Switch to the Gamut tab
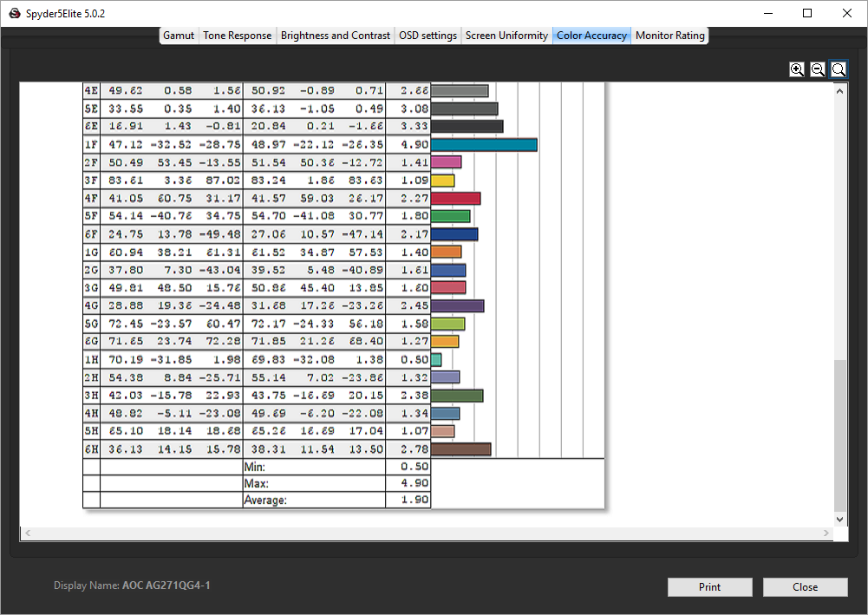The width and height of the screenshot is (868, 615). coord(179,36)
